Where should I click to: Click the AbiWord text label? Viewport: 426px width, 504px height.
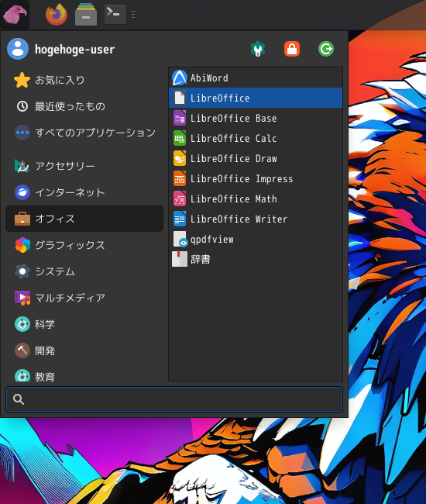(x=209, y=78)
